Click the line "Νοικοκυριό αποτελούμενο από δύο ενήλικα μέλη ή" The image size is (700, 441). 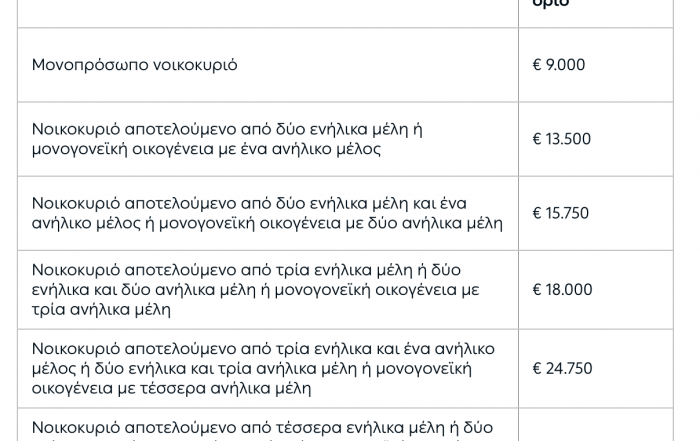(x=227, y=129)
